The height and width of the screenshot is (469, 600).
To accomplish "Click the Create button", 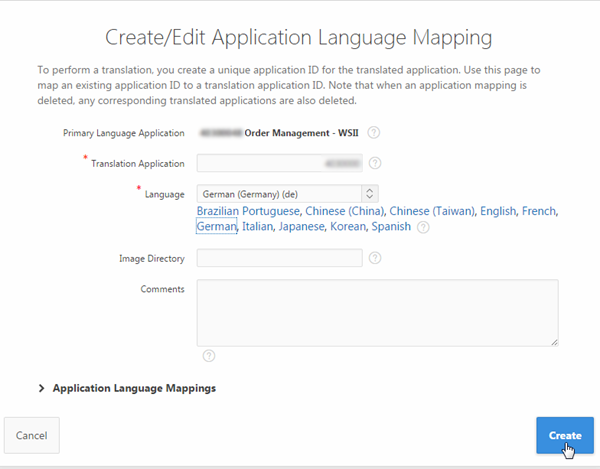I will pyautogui.click(x=565, y=435).
